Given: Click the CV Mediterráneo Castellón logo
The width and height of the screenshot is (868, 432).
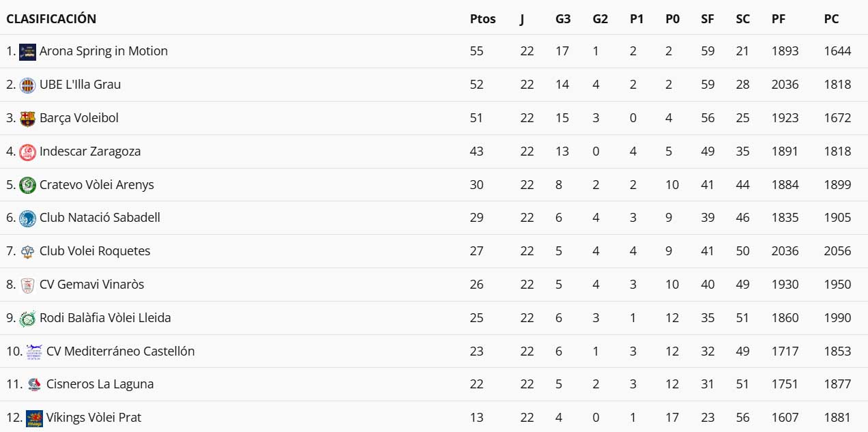Looking at the screenshot, I should (x=34, y=351).
